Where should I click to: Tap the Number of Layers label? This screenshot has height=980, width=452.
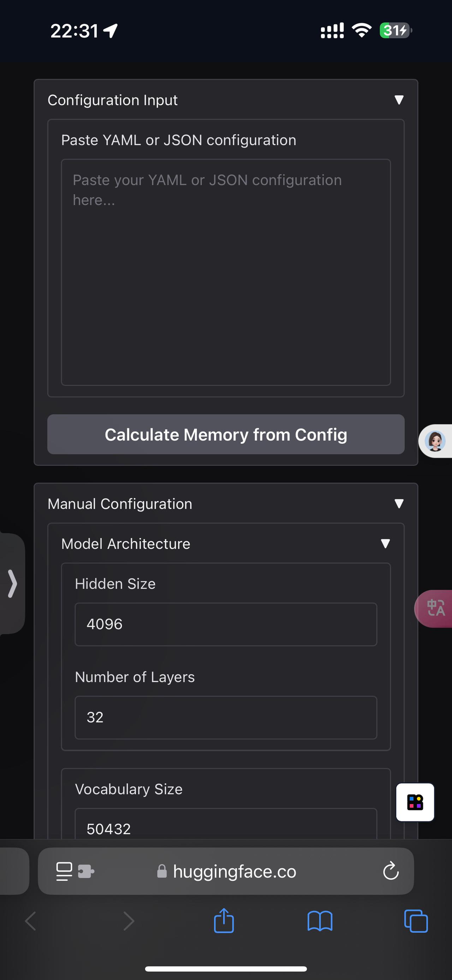pos(135,677)
